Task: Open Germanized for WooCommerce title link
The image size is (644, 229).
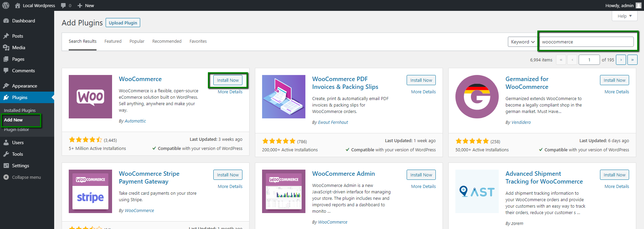Action: (x=527, y=83)
